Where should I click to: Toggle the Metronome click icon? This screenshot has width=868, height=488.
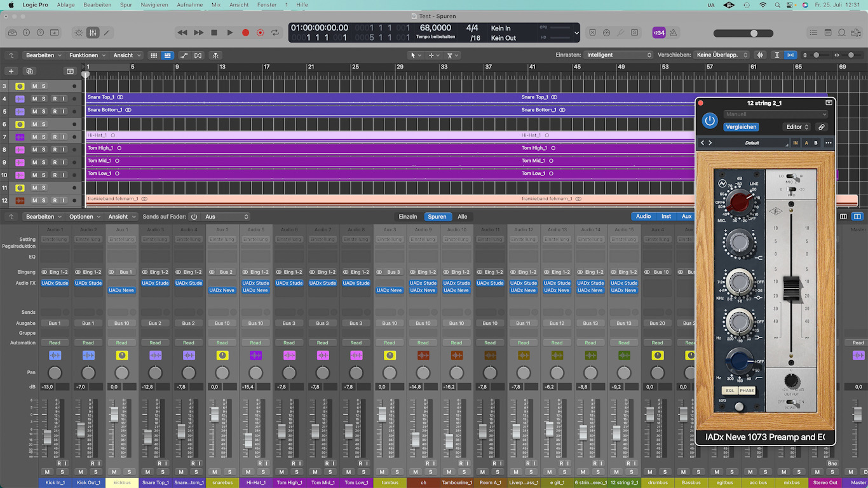point(674,32)
